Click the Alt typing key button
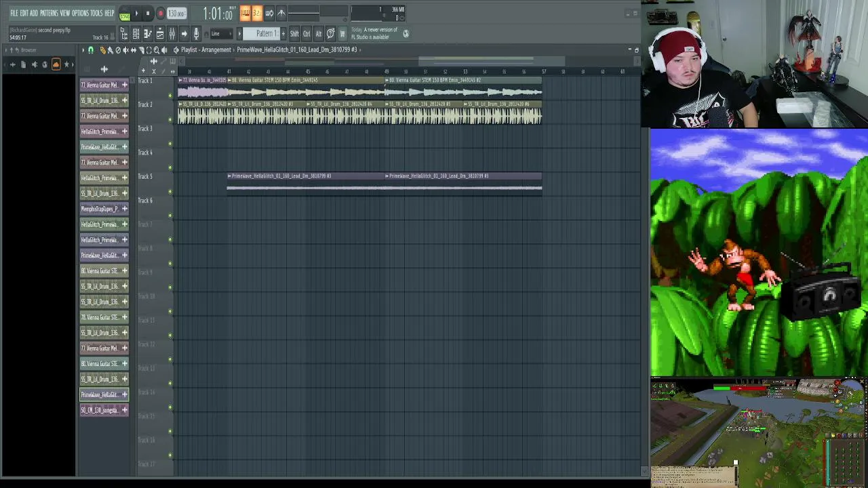 click(x=319, y=34)
